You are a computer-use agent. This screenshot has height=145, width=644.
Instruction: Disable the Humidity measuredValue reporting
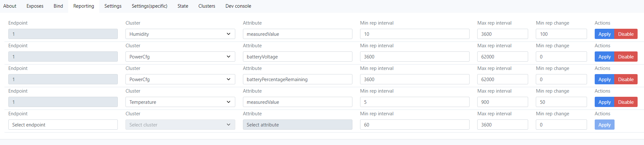[x=626, y=34]
